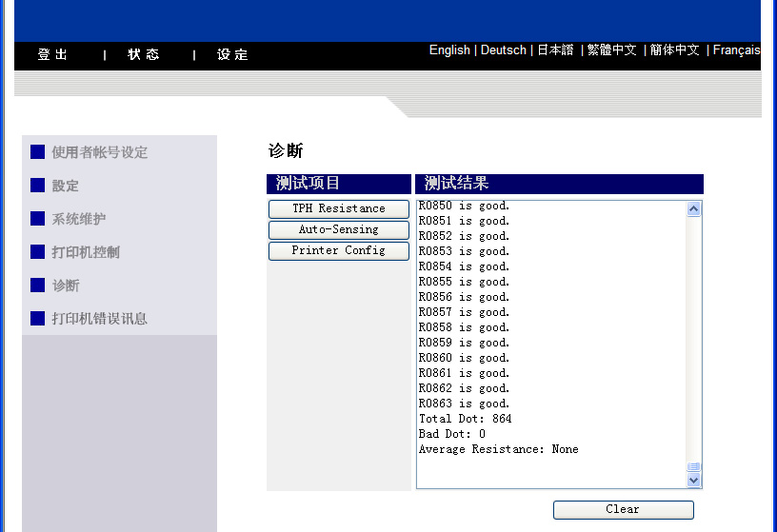This screenshot has width=777, height=532.
Task: Select Français language link
Action: [736, 50]
